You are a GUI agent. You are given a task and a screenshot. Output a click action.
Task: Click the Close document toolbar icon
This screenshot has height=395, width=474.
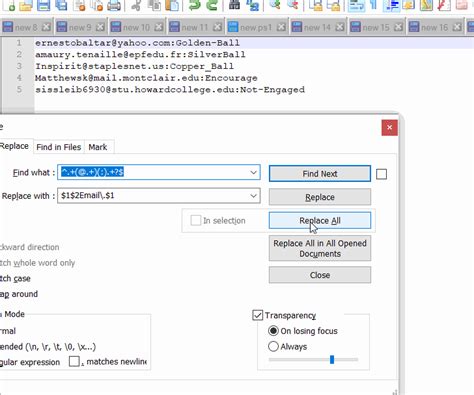[x=79, y=5]
